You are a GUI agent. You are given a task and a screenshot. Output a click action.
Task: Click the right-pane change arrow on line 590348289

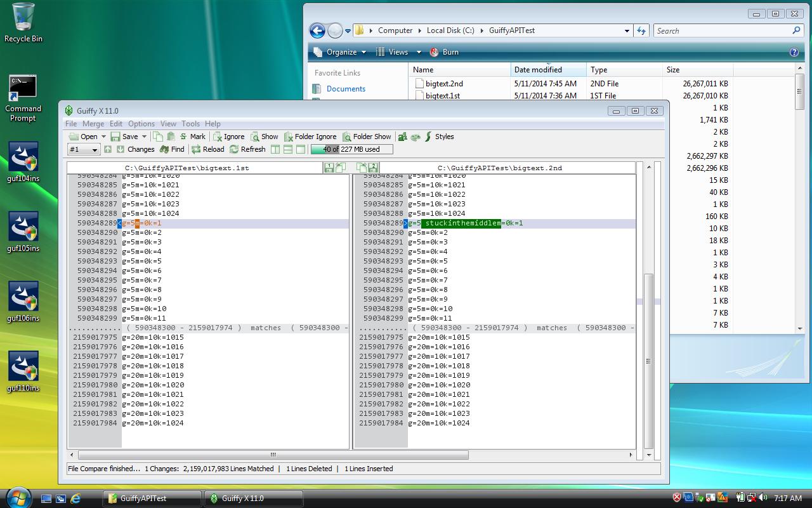coord(406,224)
